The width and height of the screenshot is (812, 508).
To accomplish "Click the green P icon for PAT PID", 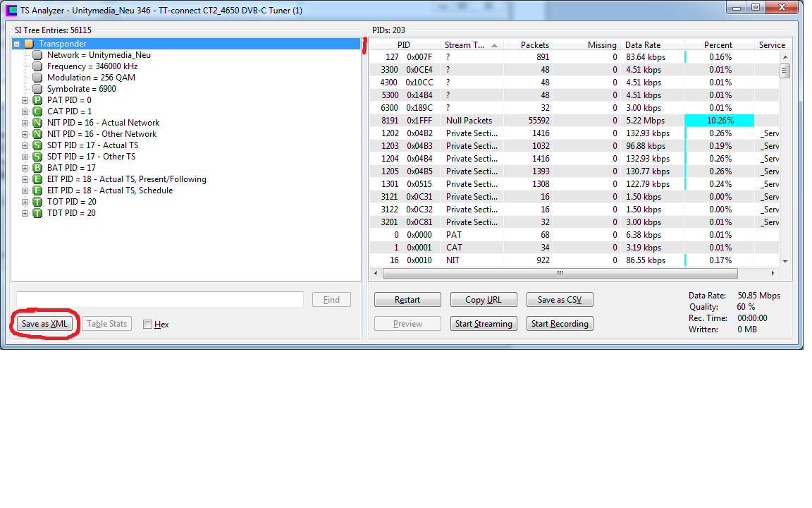I will (x=37, y=100).
